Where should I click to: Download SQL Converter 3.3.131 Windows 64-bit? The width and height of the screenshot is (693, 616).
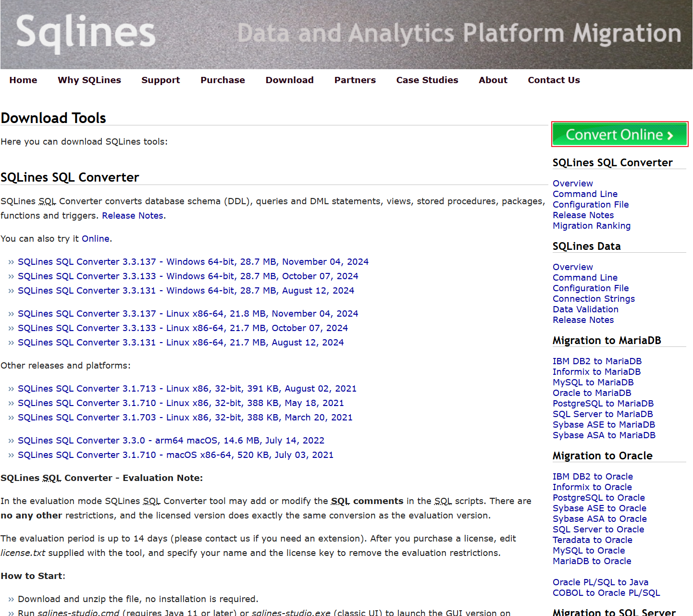186,291
